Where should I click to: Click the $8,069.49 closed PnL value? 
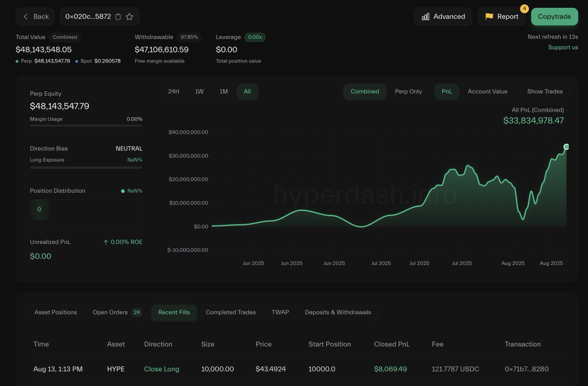(x=391, y=369)
